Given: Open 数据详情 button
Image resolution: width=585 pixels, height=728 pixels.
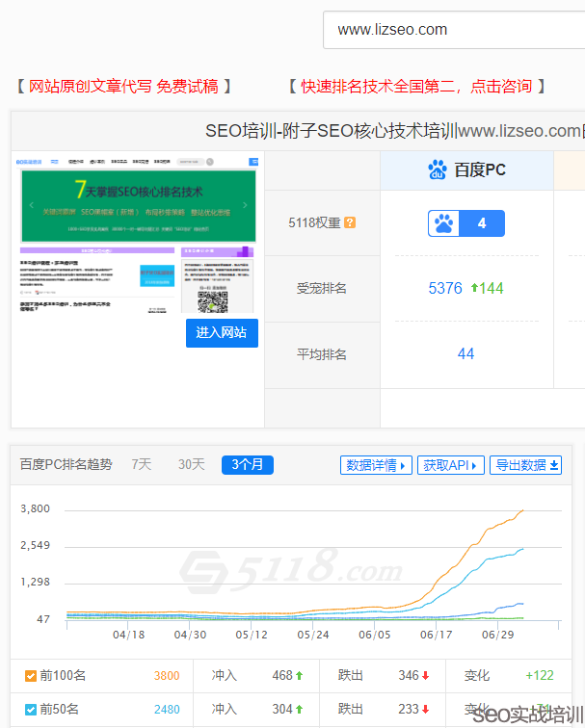Looking at the screenshot, I should [376, 465].
